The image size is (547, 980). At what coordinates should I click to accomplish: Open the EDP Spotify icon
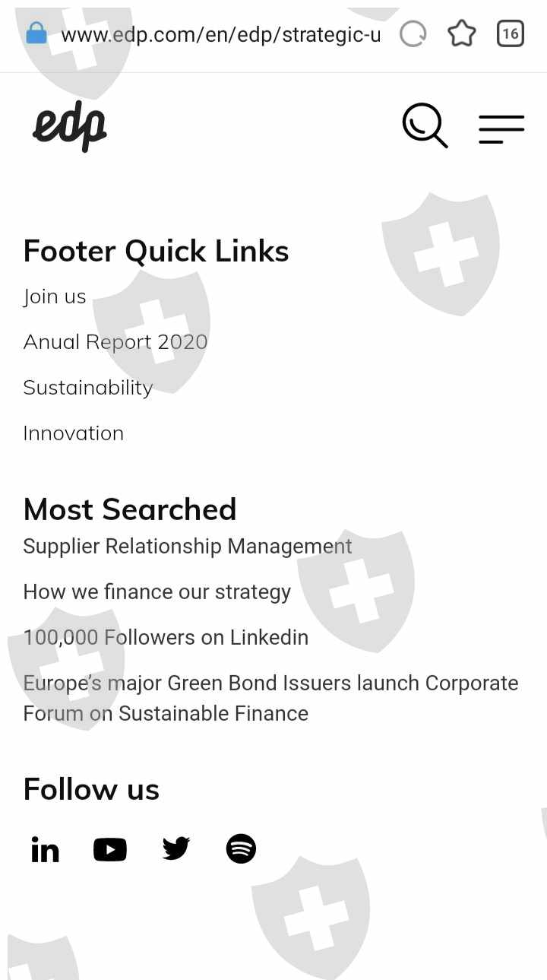pyautogui.click(x=241, y=848)
